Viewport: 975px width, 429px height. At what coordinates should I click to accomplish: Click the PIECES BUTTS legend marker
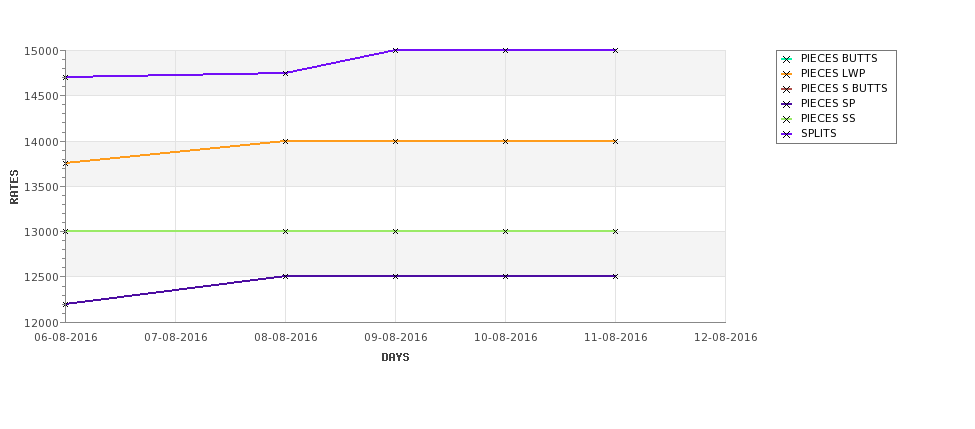click(x=787, y=59)
